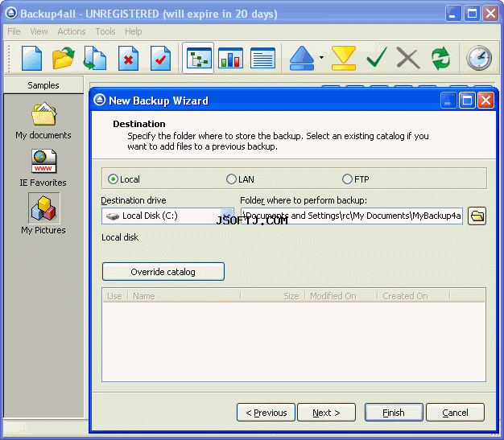The width and height of the screenshot is (504, 440).
Task: Click the Samples group header
Action: 43,85
